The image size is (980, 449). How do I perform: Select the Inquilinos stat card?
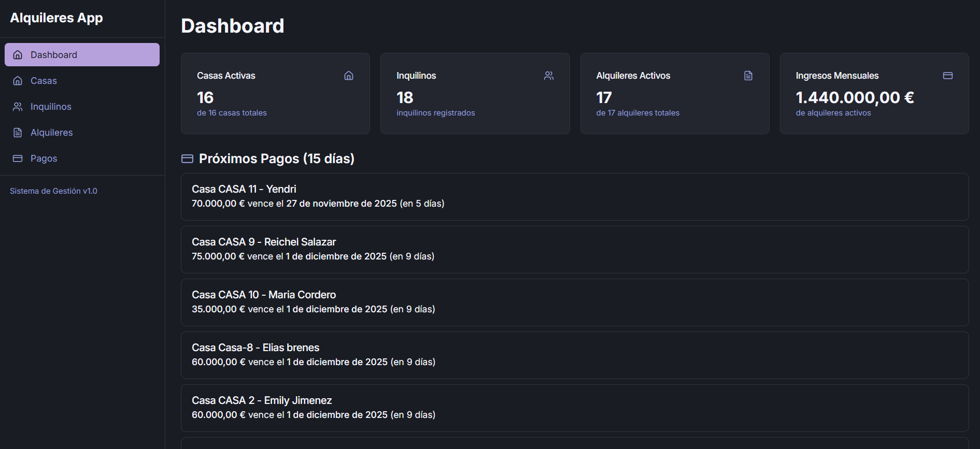coord(475,93)
